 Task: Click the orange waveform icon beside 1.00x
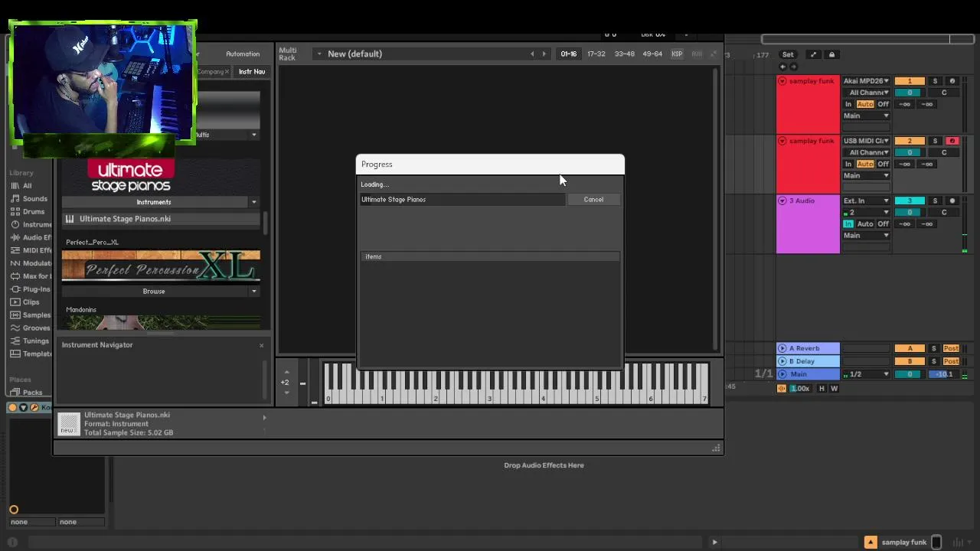point(782,389)
